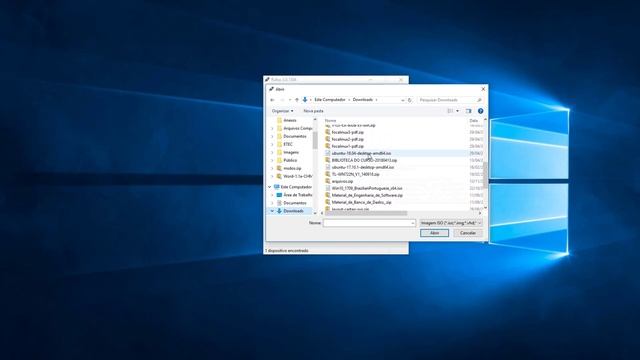Click the Abrir button

tap(434, 233)
